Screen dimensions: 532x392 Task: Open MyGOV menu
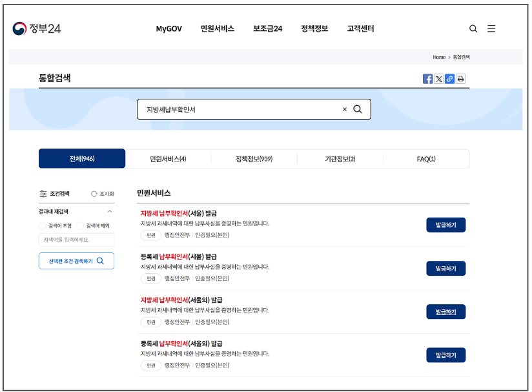(x=169, y=29)
